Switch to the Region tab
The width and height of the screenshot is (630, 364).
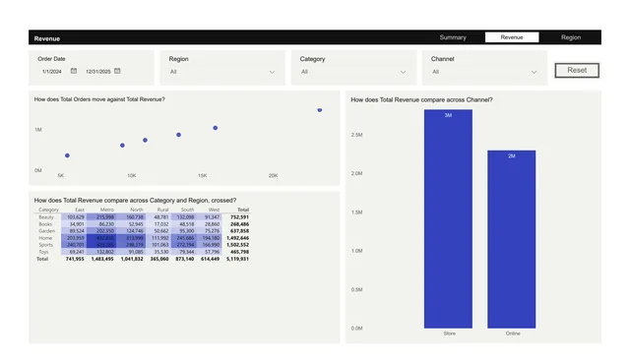point(571,37)
